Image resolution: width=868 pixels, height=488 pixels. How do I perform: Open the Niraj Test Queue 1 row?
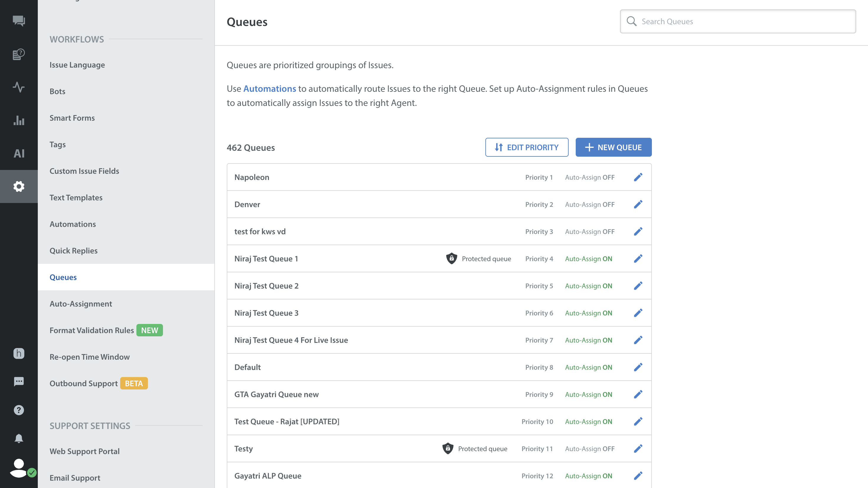[266, 259]
